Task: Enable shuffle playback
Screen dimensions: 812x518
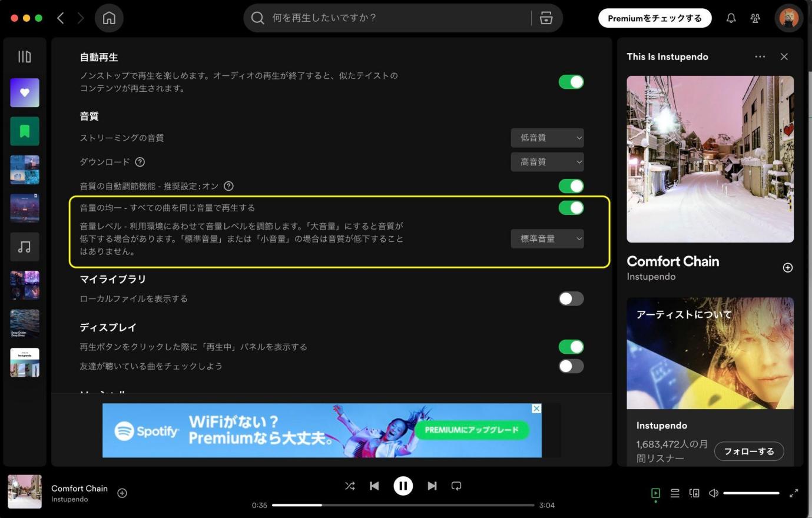Action: point(350,486)
